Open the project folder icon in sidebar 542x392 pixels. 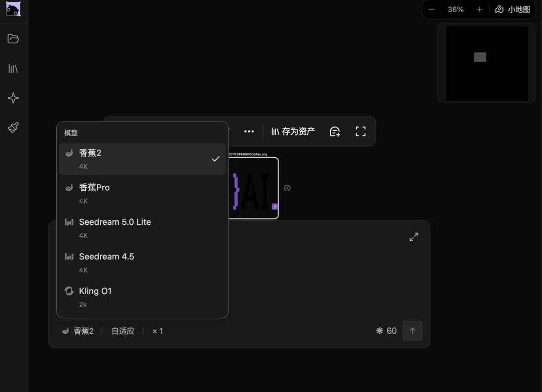(x=13, y=39)
